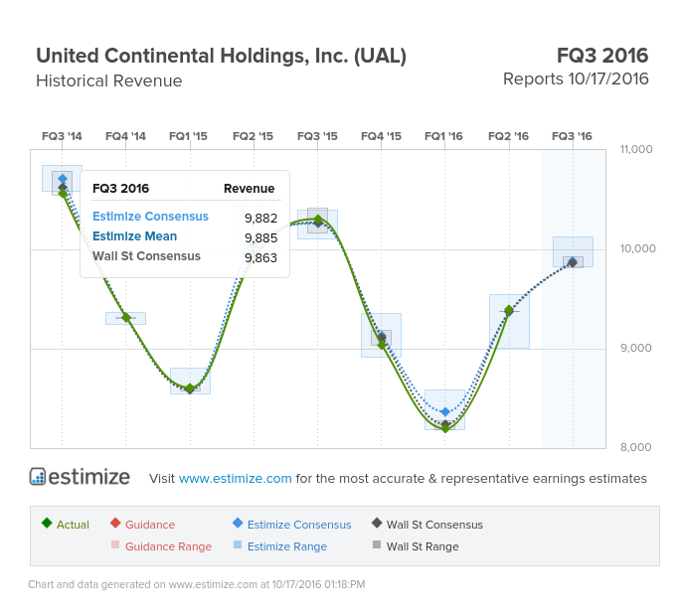Click the FQ1 '16 green actual point
This screenshot has width=681, height=616.
pyautogui.click(x=445, y=428)
